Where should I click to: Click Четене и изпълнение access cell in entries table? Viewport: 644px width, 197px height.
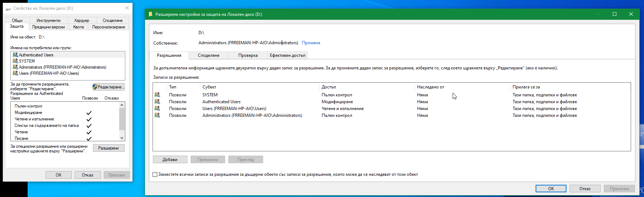[342, 109]
